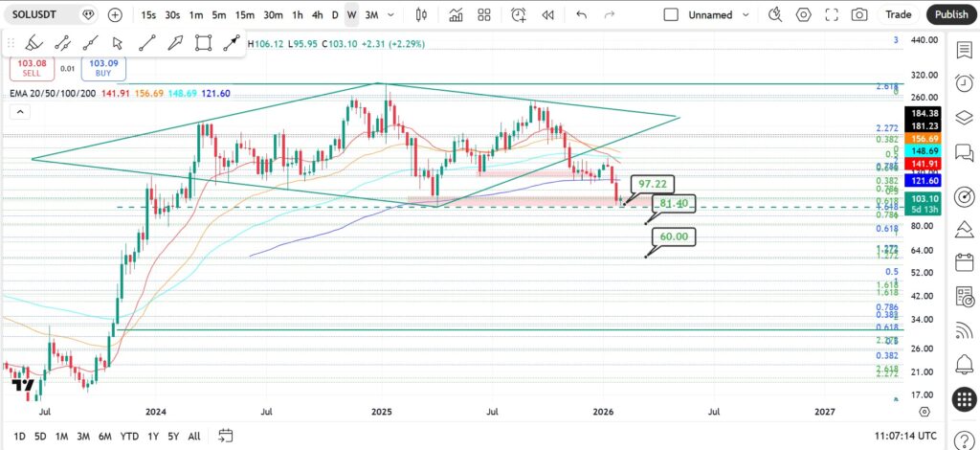Set the date range to 1D
Viewport: 980px width, 450px height.
(x=19, y=437)
